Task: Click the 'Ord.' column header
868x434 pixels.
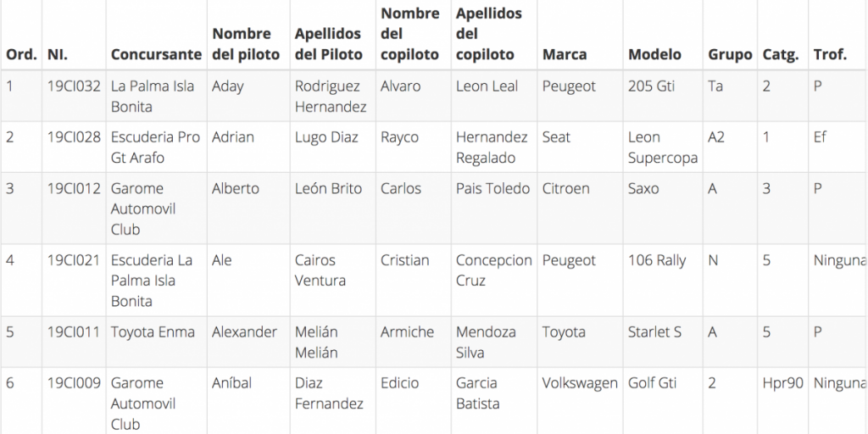Action: click(21, 54)
